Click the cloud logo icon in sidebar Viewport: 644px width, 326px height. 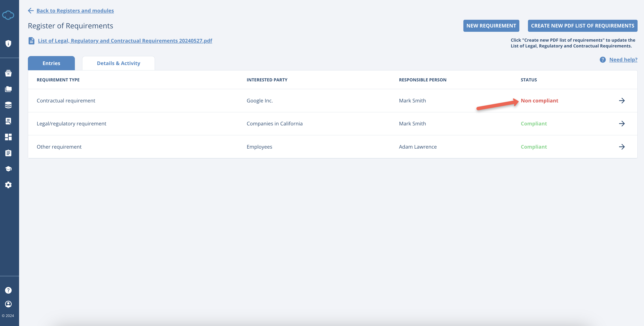click(8, 15)
